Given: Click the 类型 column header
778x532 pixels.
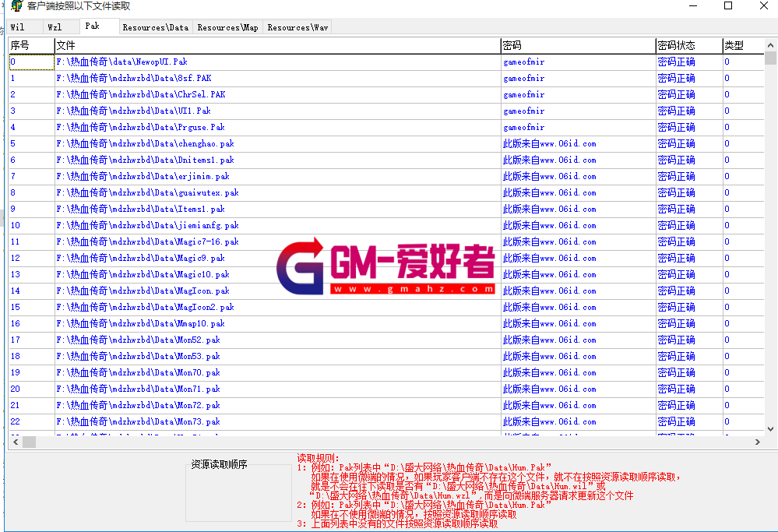Looking at the screenshot, I should (743, 46).
